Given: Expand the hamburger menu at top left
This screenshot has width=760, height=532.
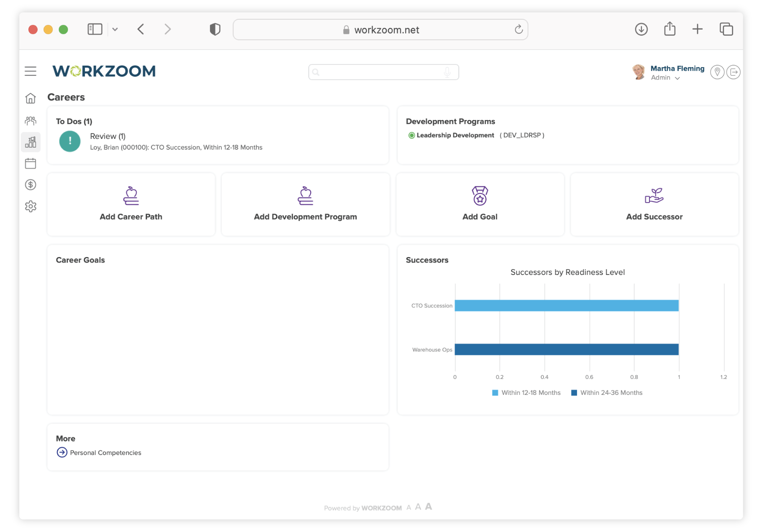Looking at the screenshot, I should (30, 70).
